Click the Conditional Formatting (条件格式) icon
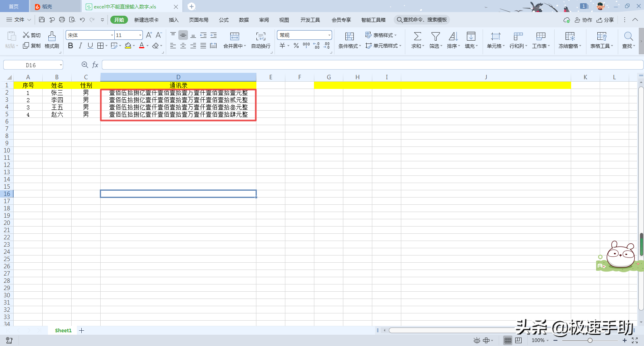 point(349,37)
